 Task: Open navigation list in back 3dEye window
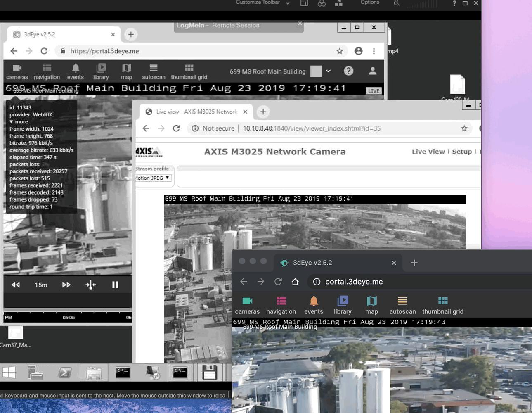click(47, 71)
